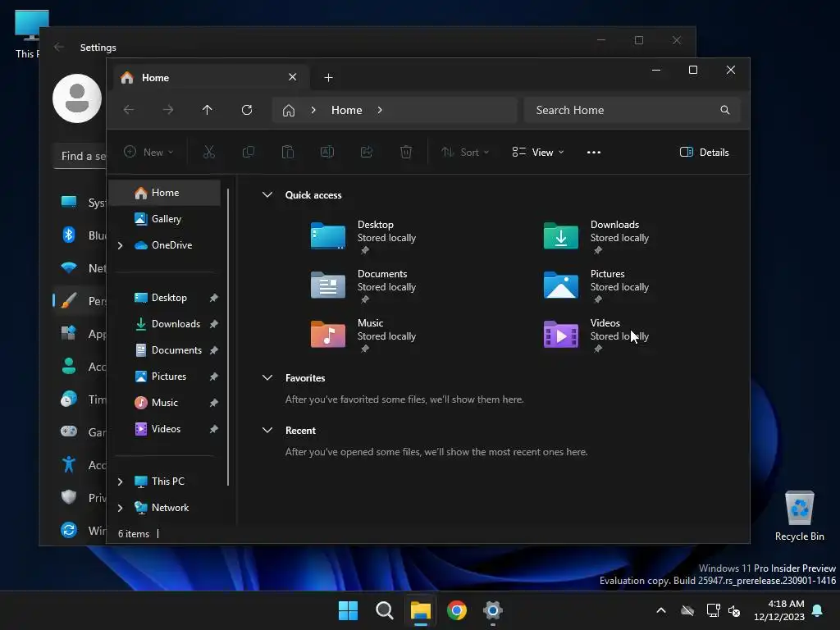Open taskbar Search
The width and height of the screenshot is (840, 630).
click(384, 610)
